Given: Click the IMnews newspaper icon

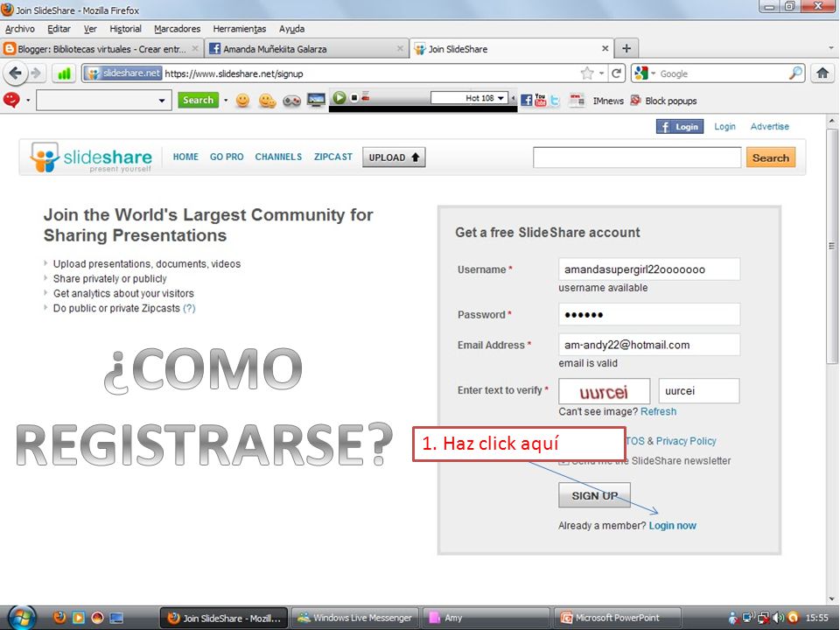Looking at the screenshot, I should 577,100.
